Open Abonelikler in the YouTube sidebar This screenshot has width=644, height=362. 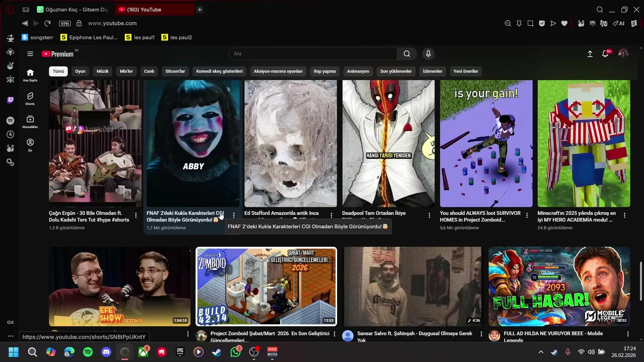[30, 122]
